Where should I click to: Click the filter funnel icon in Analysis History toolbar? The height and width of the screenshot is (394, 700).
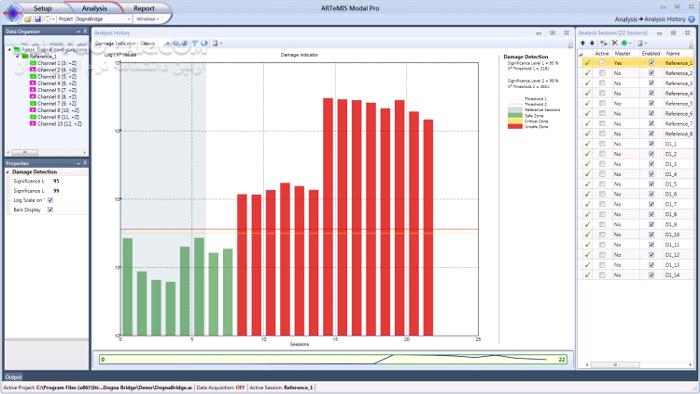(195, 43)
